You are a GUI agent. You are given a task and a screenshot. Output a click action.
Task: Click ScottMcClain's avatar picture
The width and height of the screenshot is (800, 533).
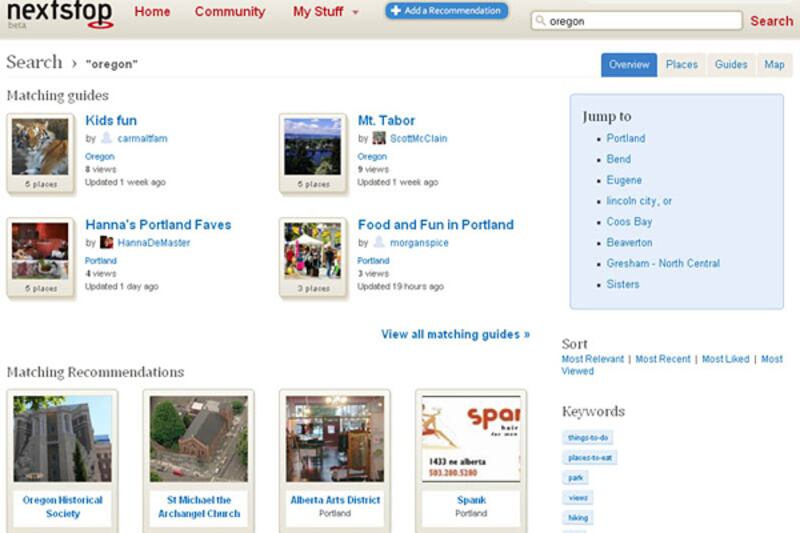(x=379, y=138)
